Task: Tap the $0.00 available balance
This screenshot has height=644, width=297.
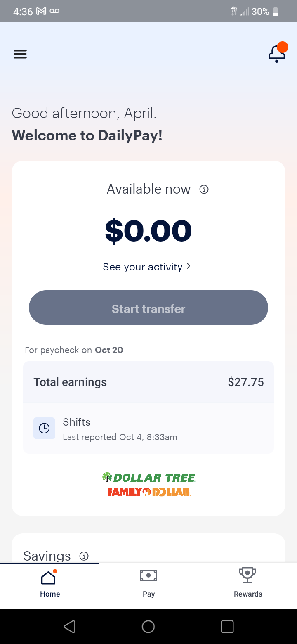Action: click(x=148, y=230)
